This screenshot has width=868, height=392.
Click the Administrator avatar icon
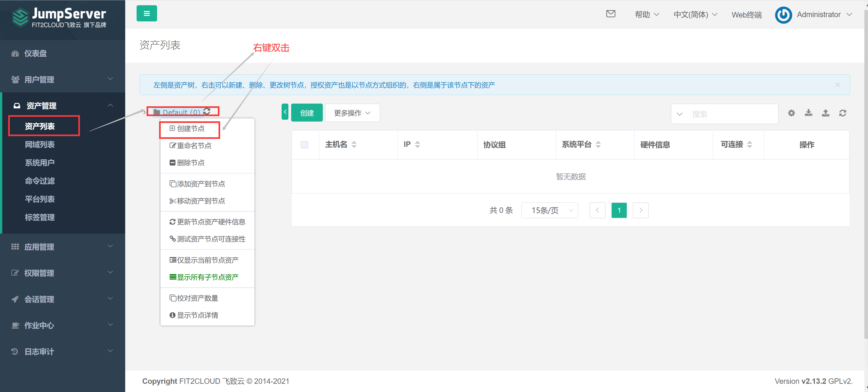pos(783,15)
